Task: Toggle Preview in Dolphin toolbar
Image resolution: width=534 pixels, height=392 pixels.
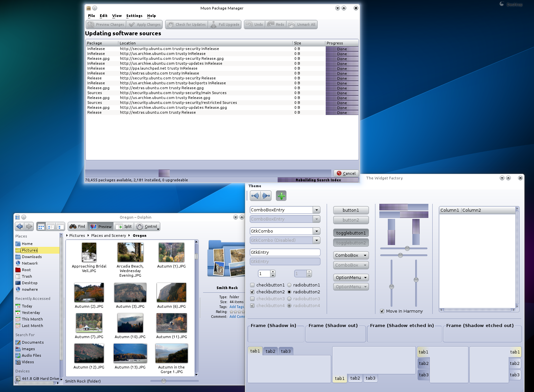Action: pyautogui.click(x=101, y=226)
